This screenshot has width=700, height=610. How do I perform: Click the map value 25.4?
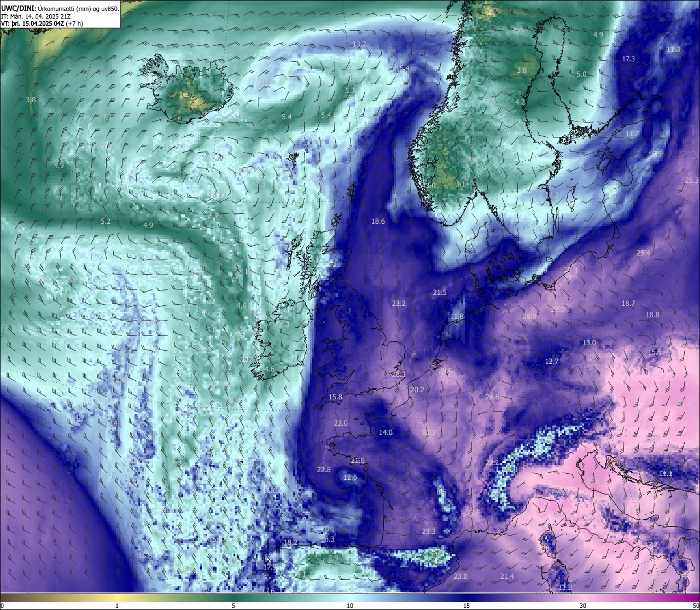click(643, 253)
